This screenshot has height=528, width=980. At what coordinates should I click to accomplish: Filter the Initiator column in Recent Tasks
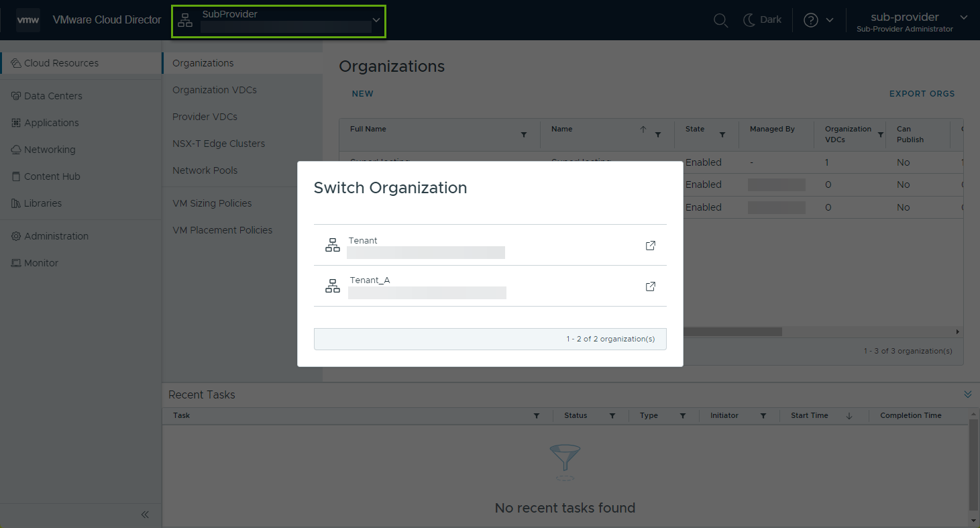763,416
